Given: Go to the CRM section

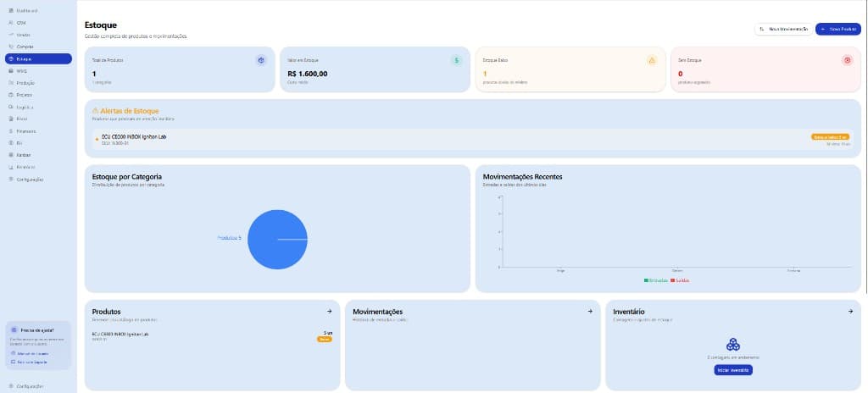Looking at the screenshot, I should [x=21, y=22].
